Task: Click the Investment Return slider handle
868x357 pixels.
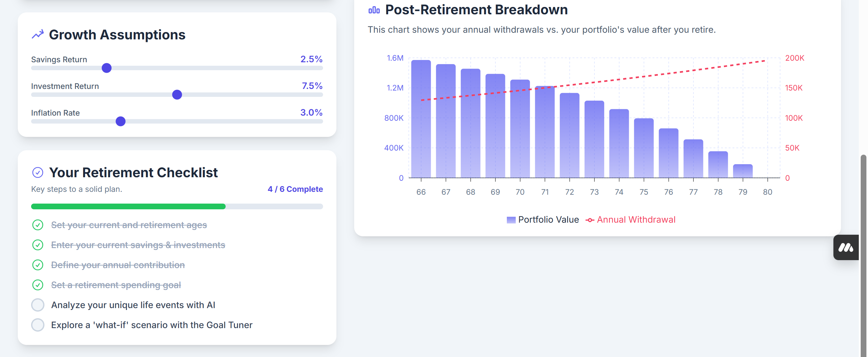Action: click(x=176, y=95)
